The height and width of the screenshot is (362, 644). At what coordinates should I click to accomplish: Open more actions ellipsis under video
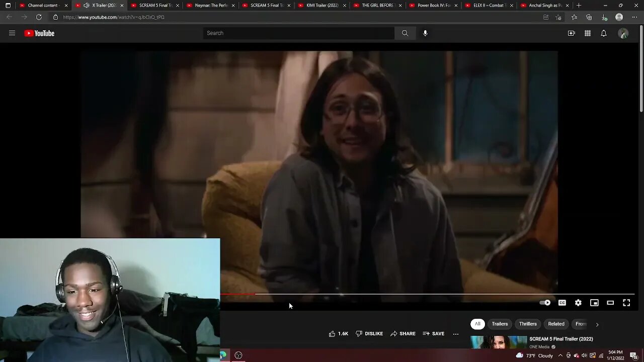tap(456, 334)
